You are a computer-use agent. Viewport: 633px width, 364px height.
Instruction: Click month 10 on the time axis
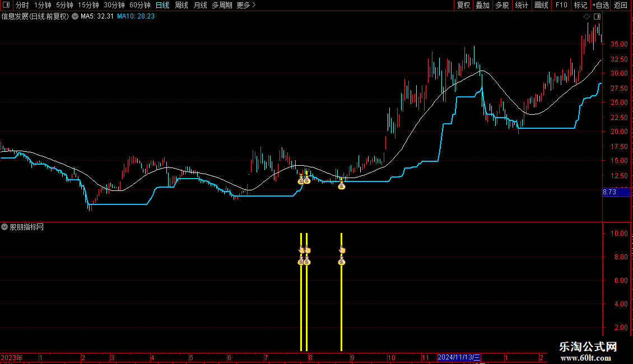[391, 357]
